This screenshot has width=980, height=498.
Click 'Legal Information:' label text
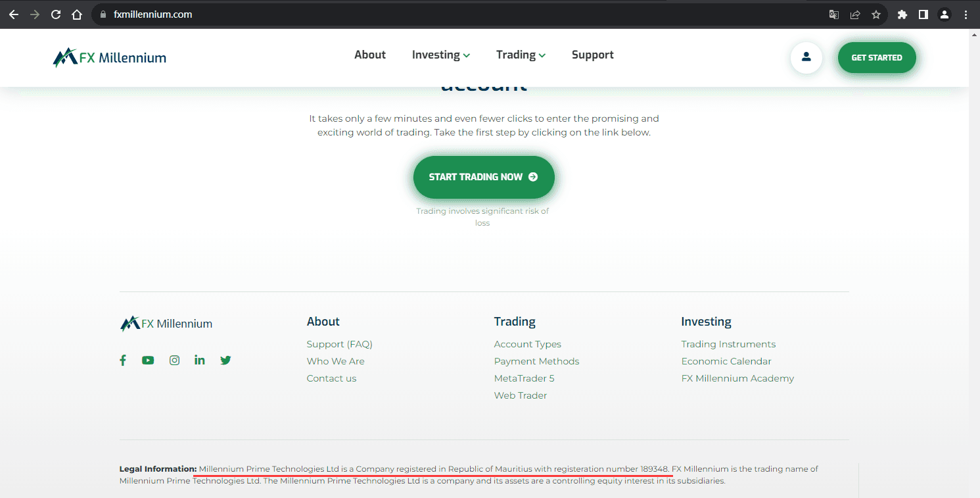click(158, 469)
